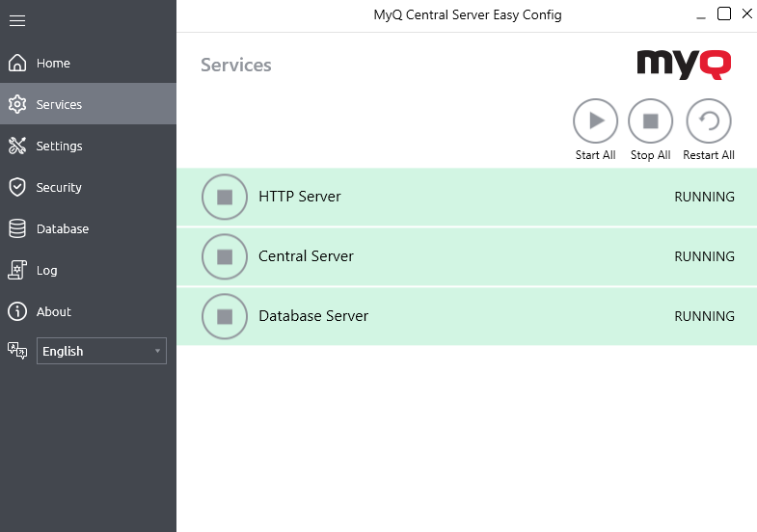This screenshot has height=532, width=757.
Task: Click the Database cylinder icon
Action: tap(16, 228)
